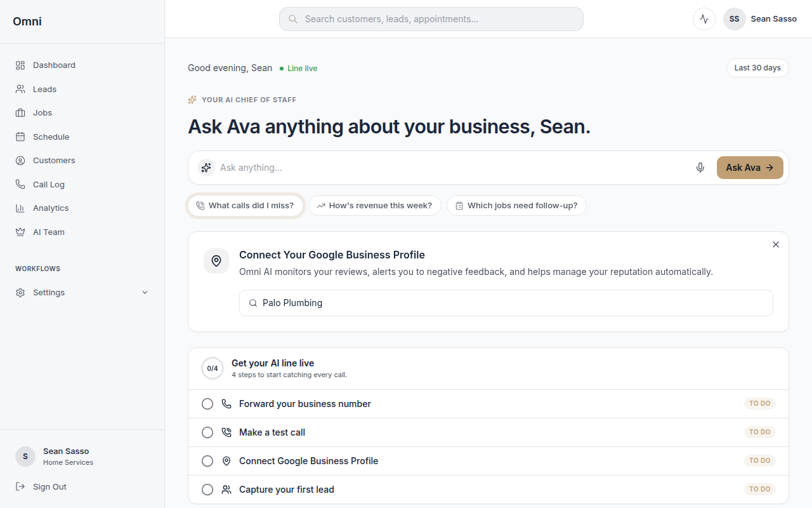Click the activity pulse icon in the header
812x508 pixels.
[704, 19]
